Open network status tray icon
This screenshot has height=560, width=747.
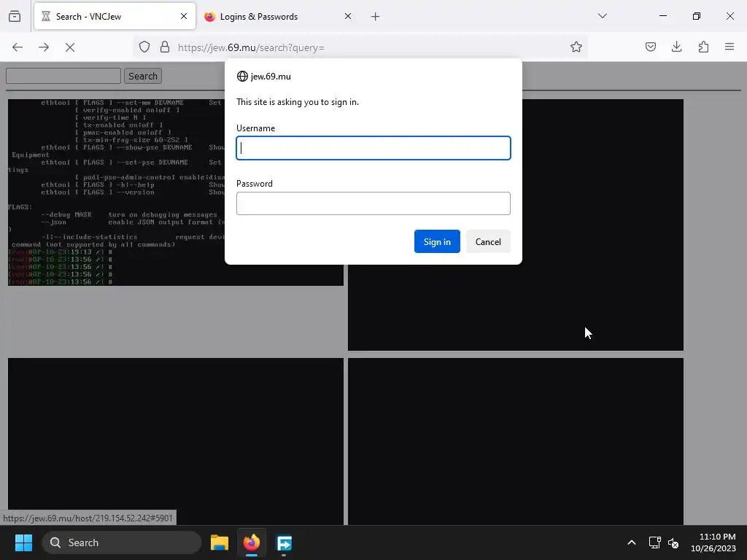coord(654,542)
